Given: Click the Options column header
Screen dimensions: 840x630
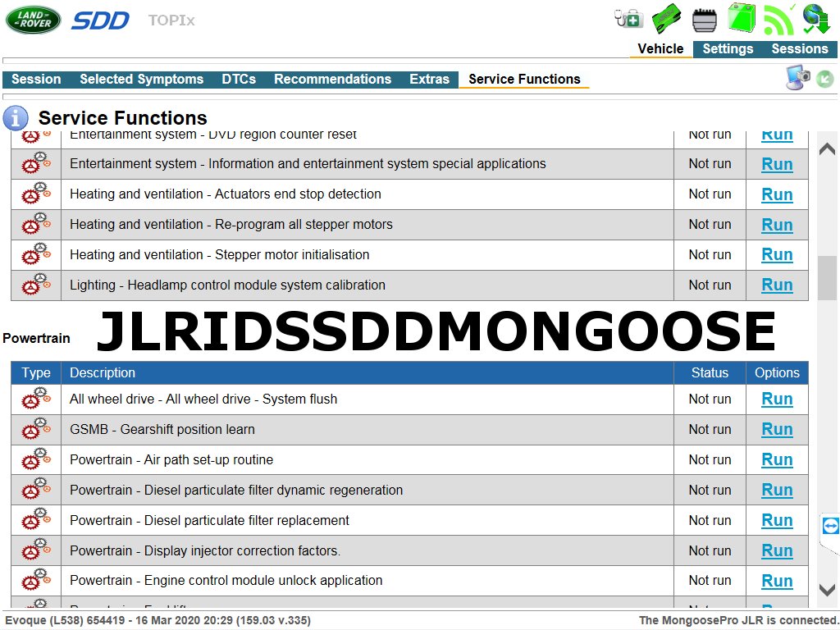Looking at the screenshot, I should click(x=777, y=373).
